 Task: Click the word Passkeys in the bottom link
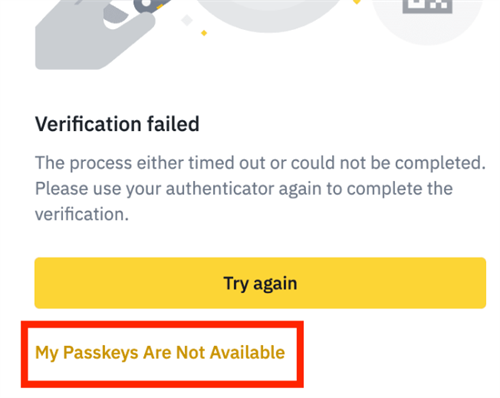click(101, 353)
